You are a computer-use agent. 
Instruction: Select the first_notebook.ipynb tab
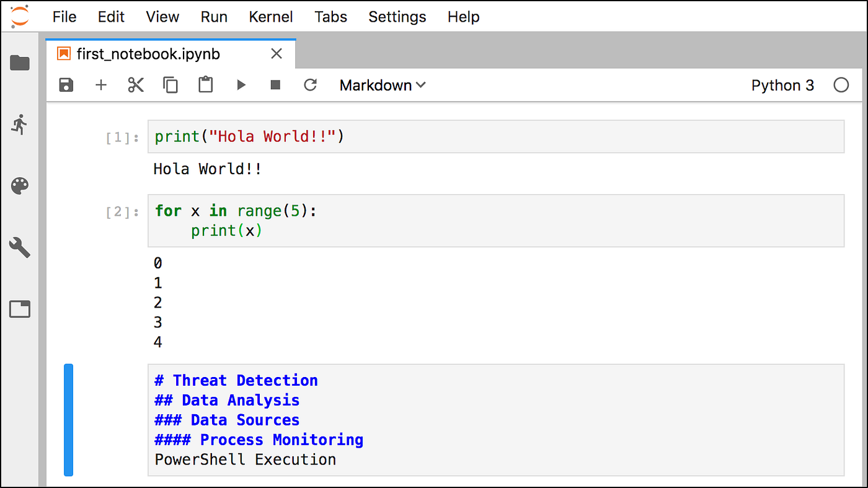pyautogui.click(x=148, y=54)
